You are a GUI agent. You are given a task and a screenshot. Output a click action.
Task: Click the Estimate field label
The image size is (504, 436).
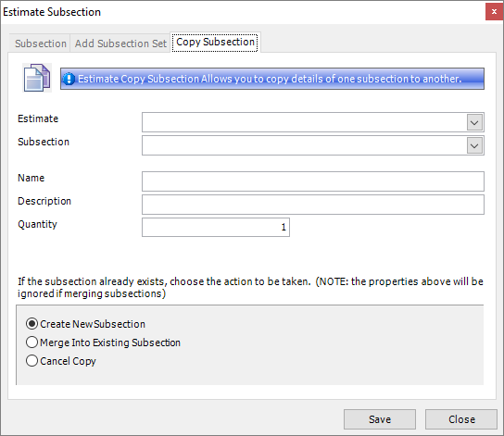38,118
